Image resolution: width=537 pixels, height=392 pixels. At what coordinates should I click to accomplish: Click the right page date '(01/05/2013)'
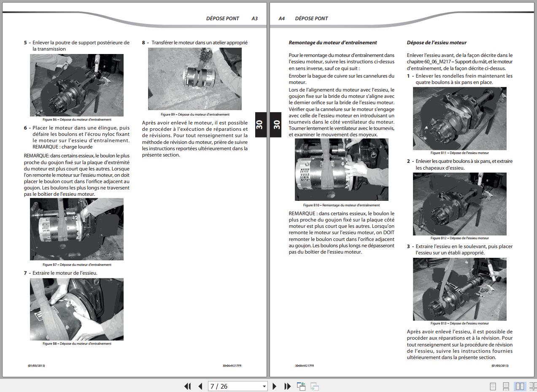coord(500,365)
